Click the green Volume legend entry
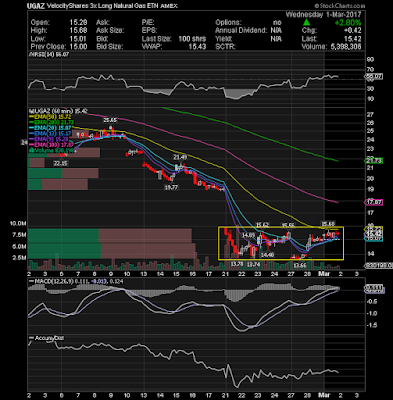The height and width of the screenshot is (400, 393). (53, 151)
